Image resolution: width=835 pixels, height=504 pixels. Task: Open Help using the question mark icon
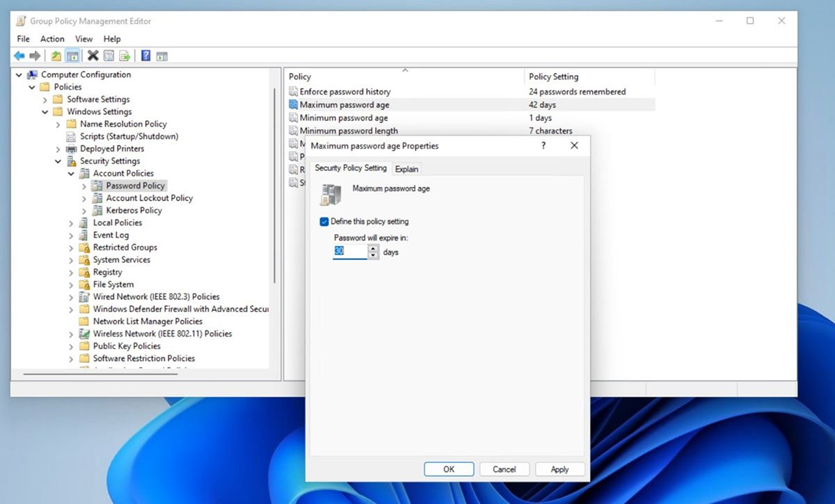pyautogui.click(x=145, y=56)
